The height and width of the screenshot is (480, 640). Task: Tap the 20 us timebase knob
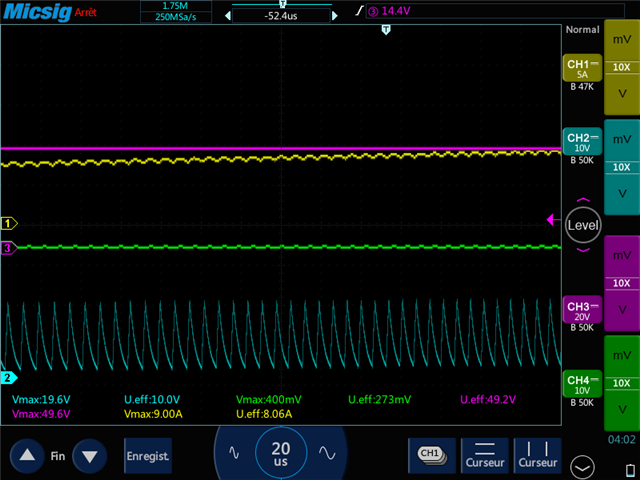[281, 453]
